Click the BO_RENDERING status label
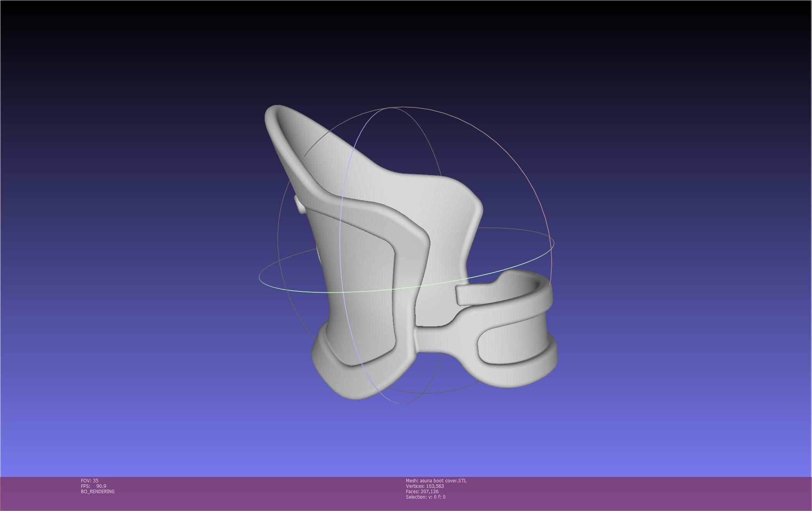 point(98,491)
